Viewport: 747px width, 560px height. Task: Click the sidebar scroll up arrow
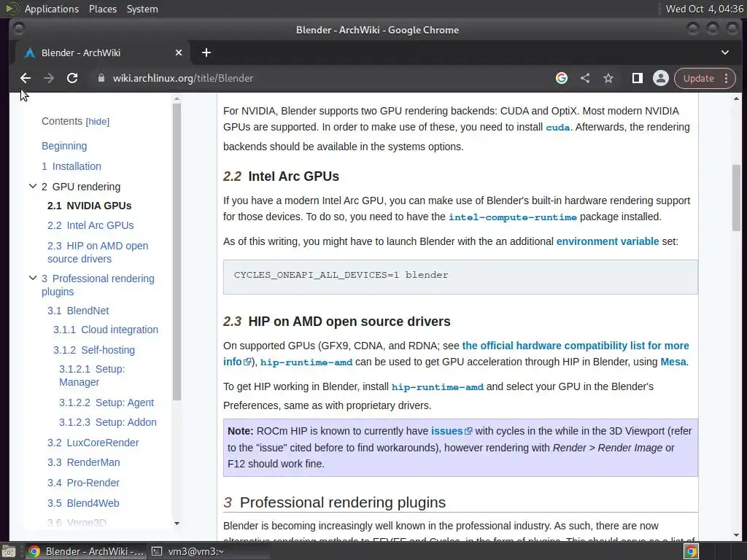click(177, 98)
